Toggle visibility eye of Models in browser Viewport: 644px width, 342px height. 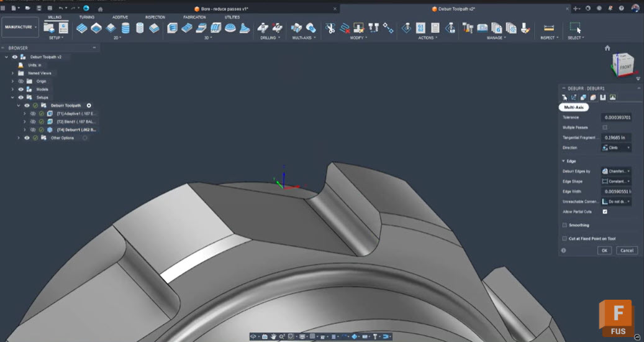point(20,89)
